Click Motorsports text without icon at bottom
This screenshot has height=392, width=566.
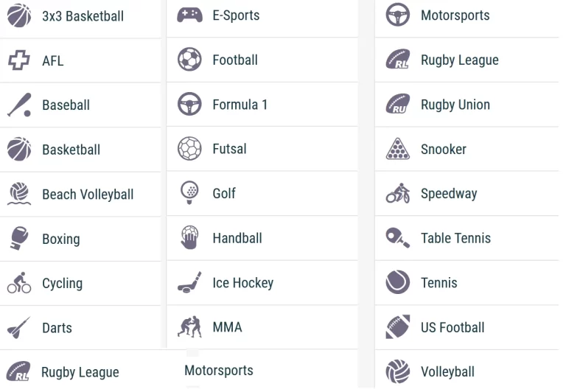pos(219,371)
